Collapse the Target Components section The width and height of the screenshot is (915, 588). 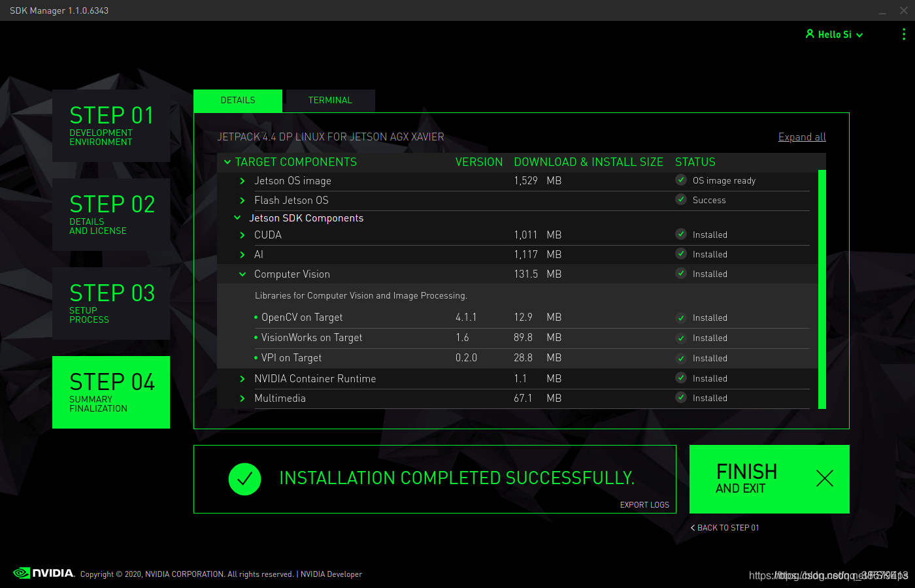pos(227,162)
